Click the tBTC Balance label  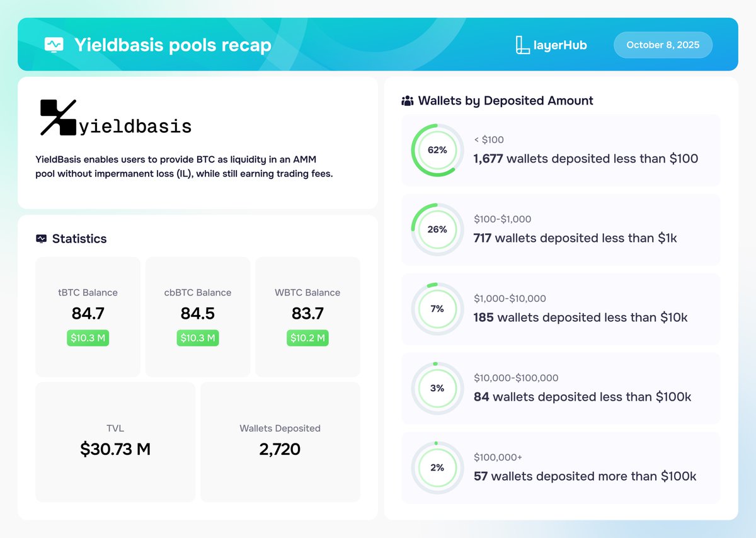88,292
